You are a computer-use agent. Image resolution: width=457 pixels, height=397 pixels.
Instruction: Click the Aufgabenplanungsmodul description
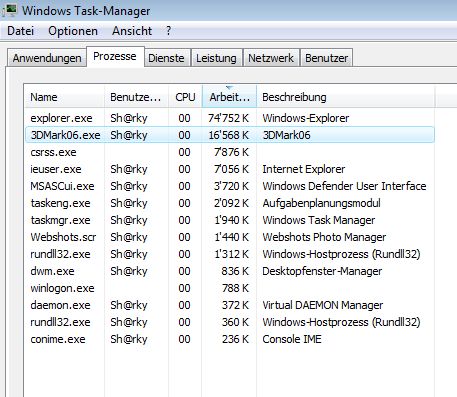coord(321,203)
